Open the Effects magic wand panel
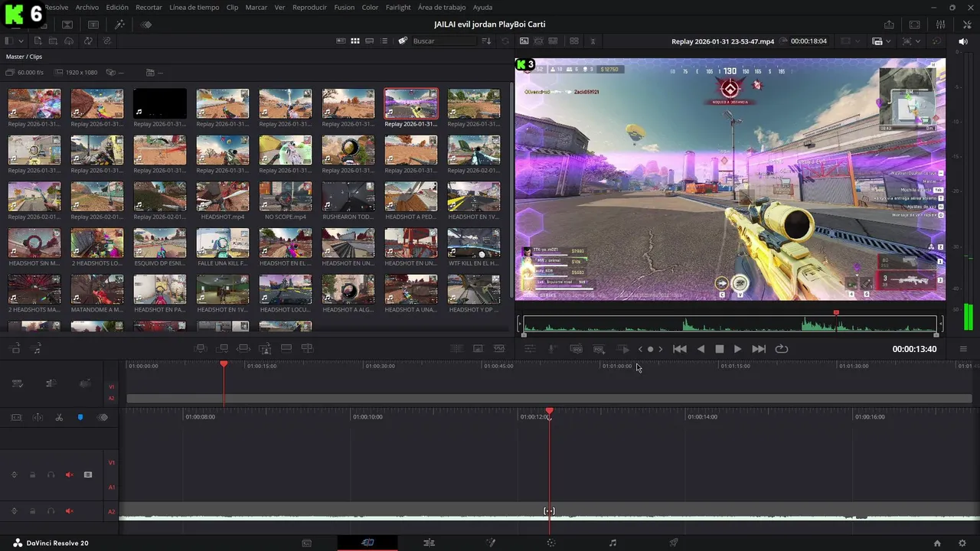980x551 pixels. (x=119, y=24)
